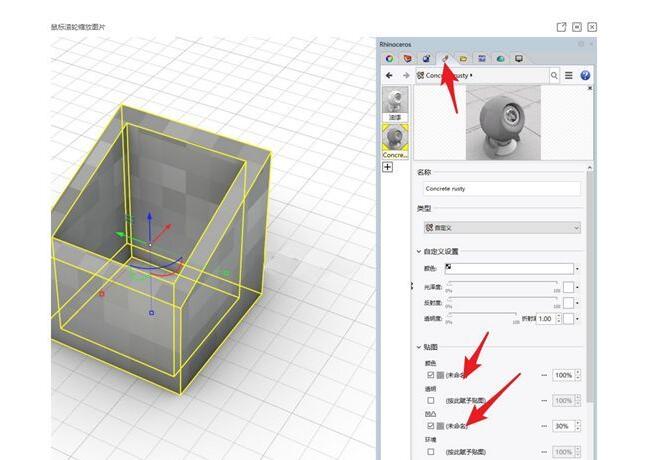Click the color texture name link
The height and width of the screenshot is (460, 648).
[456, 375]
